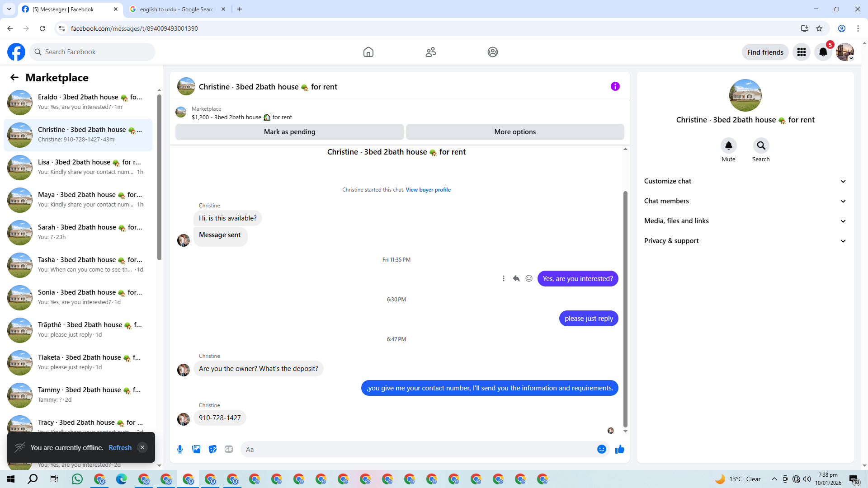Attach a photo using the image icon
Image resolution: width=868 pixels, height=488 pixels.
tap(196, 449)
